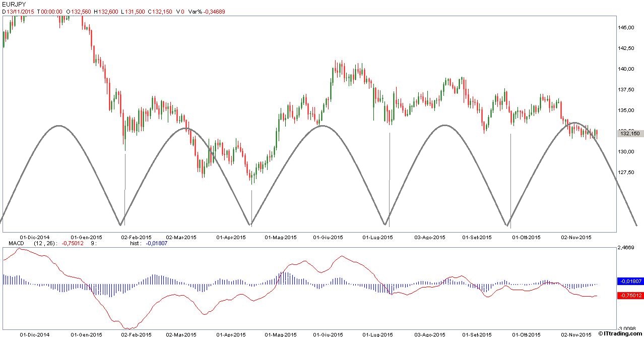Select 01-Giu-2015 on the price chart date axis
Viewport: 644px width, 337px height.
[x=328, y=237]
